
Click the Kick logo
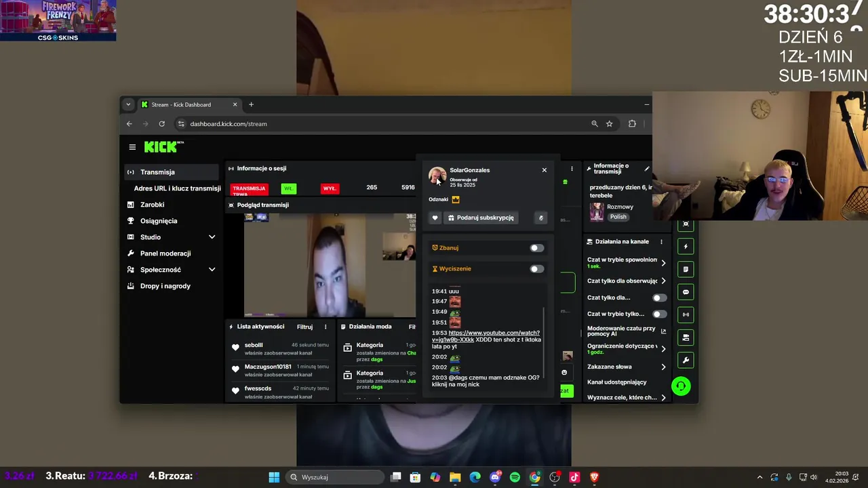(x=163, y=146)
